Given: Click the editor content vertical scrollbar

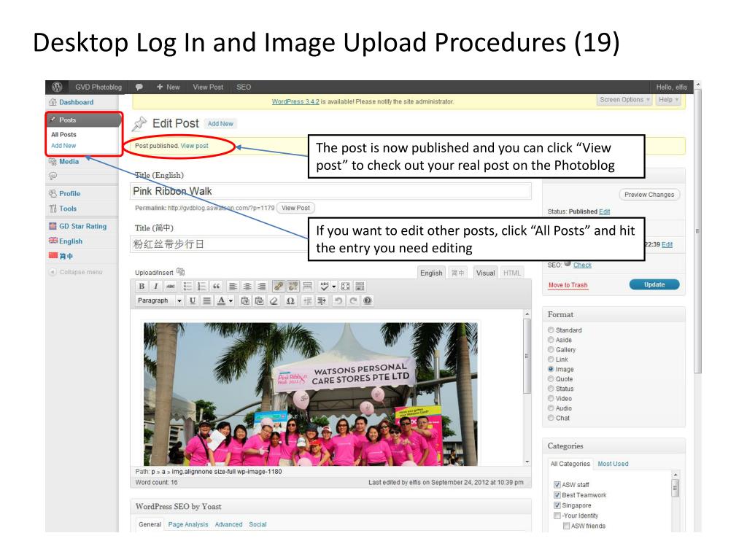Looking at the screenshot, I should coord(527,386).
